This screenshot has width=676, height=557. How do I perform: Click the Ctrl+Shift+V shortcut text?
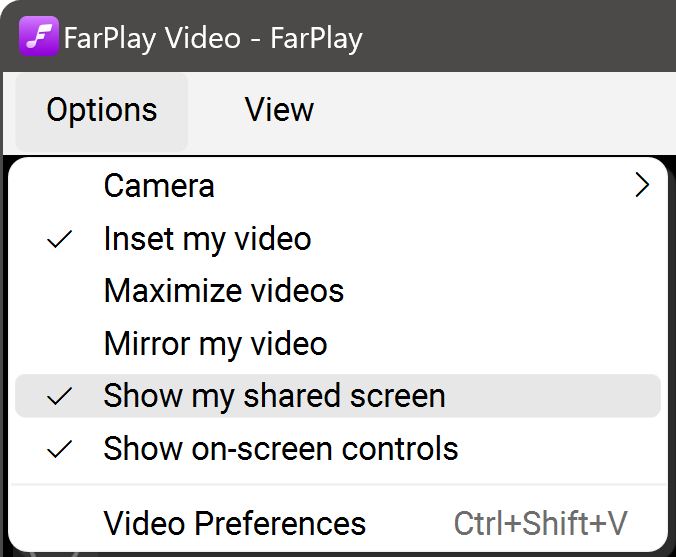click(x=540, y=523)
